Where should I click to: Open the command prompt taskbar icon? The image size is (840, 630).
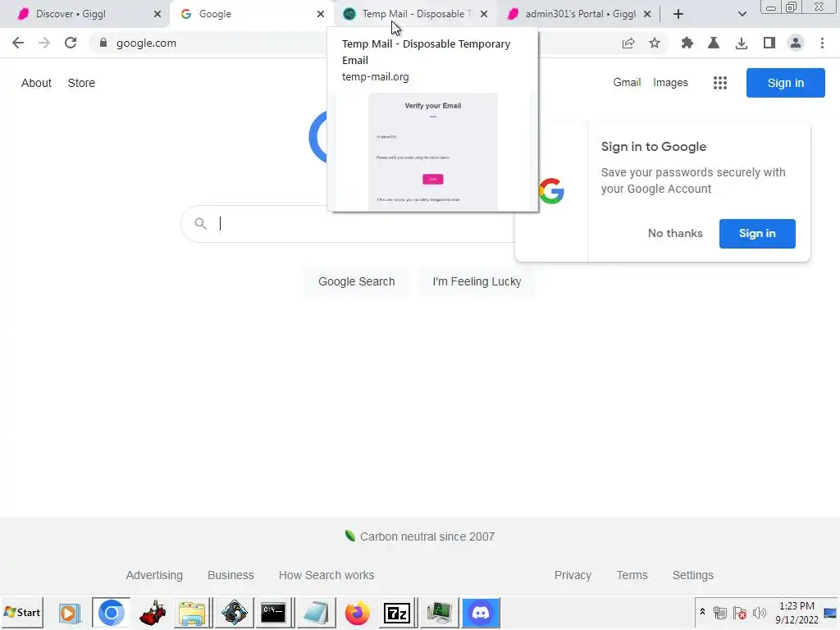[x=273, y=612]
